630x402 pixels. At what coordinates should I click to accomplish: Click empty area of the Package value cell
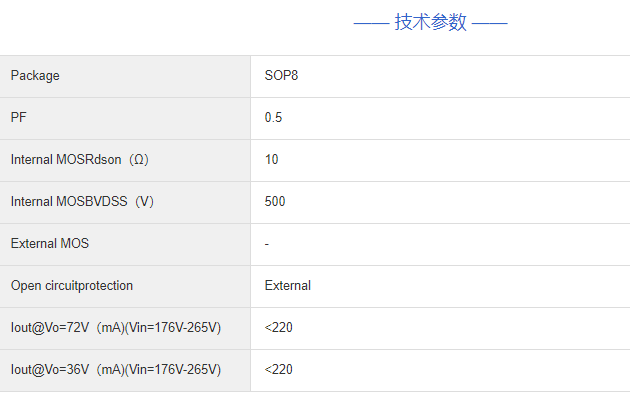coord(450,76)
